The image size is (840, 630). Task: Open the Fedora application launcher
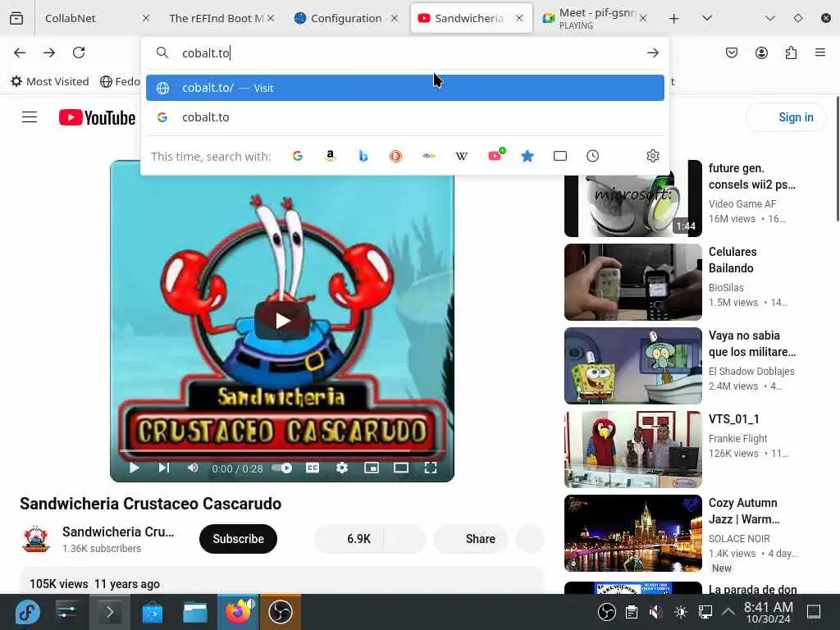click(27, 612)
